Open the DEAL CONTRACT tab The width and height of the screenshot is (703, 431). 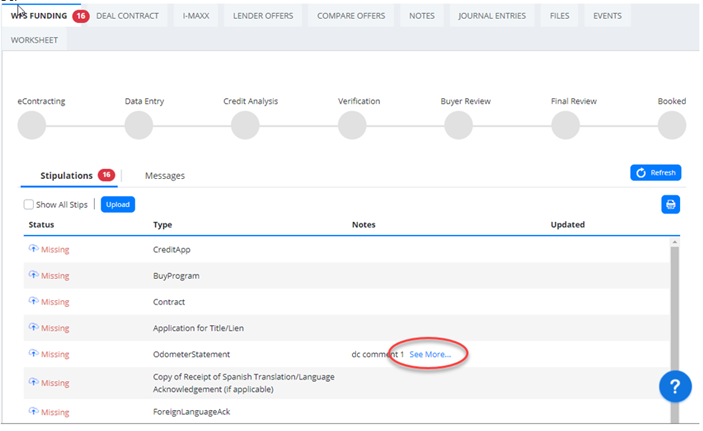(127, 16)
